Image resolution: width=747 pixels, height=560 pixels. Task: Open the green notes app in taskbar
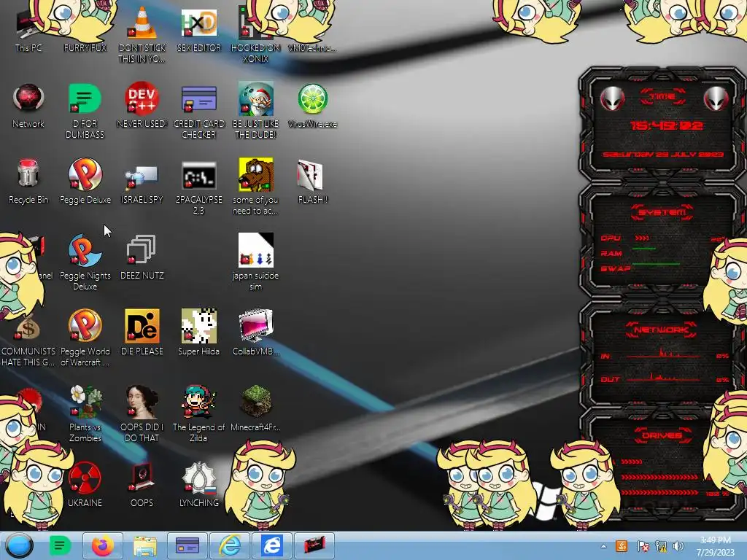[x=60, y=545]
